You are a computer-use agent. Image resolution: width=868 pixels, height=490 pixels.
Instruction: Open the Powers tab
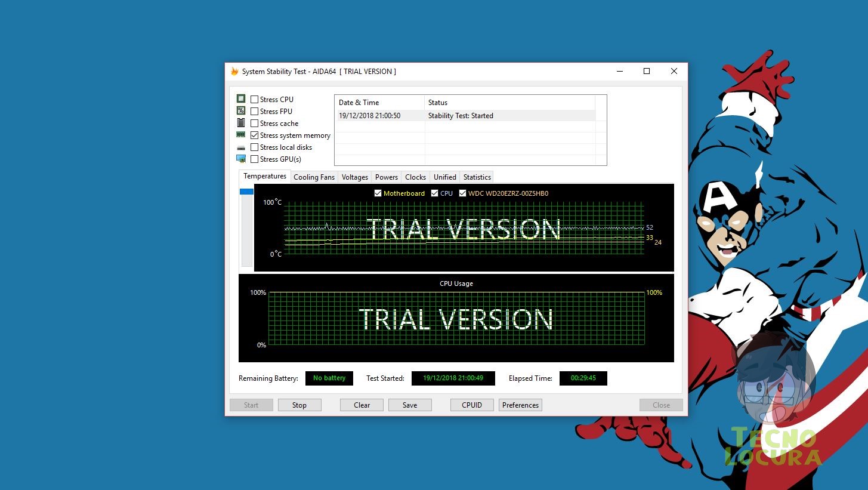point(387,177)
